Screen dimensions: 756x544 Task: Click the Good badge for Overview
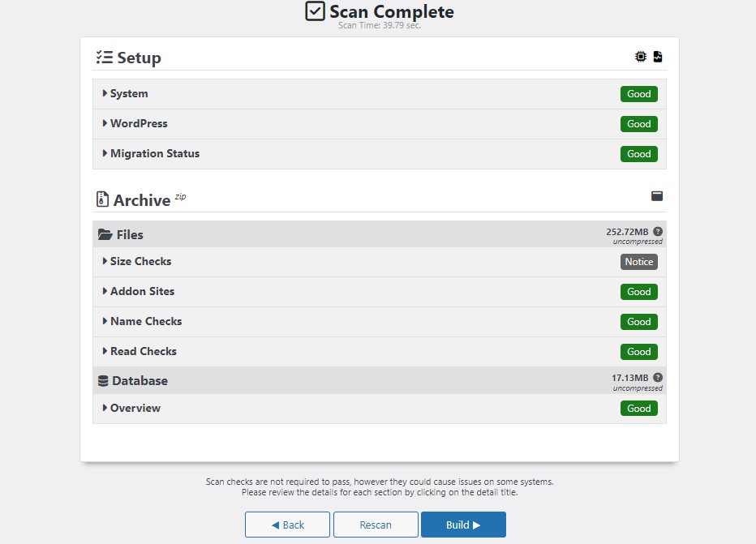(x=639, y=408)
